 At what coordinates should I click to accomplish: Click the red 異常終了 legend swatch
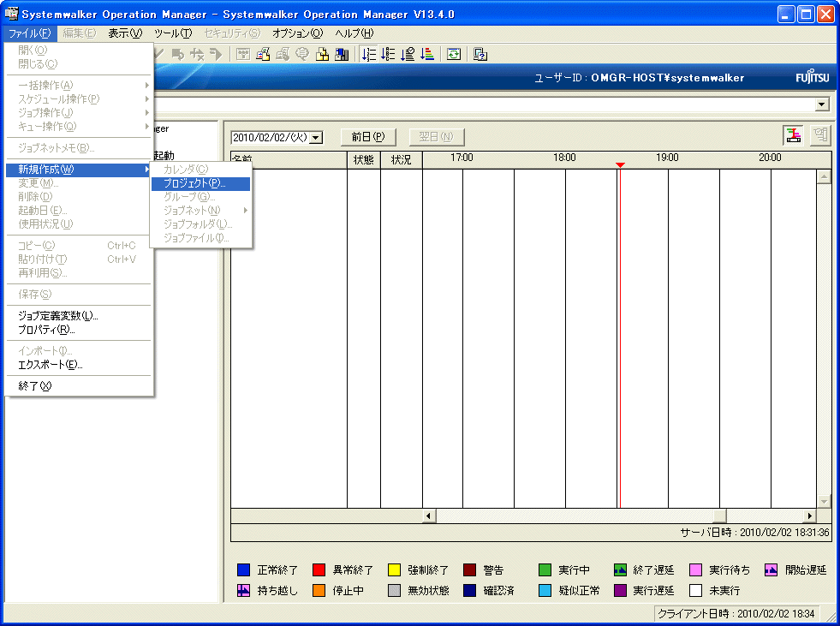click(x=319, y=569)
